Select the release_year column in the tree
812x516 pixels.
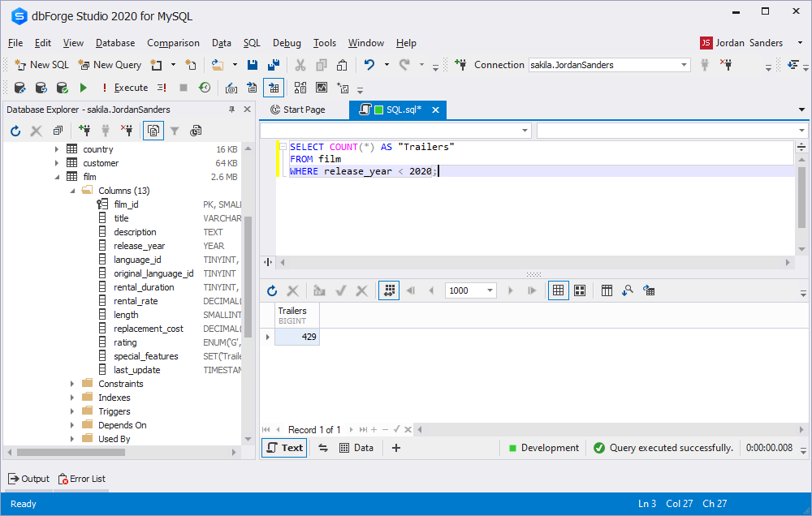pos(139,246)
